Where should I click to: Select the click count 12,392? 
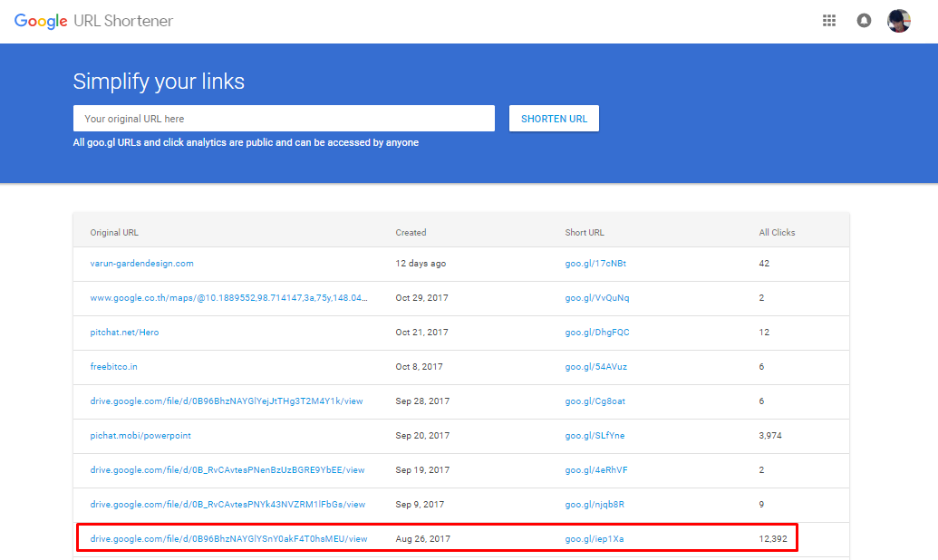(773, 539)
